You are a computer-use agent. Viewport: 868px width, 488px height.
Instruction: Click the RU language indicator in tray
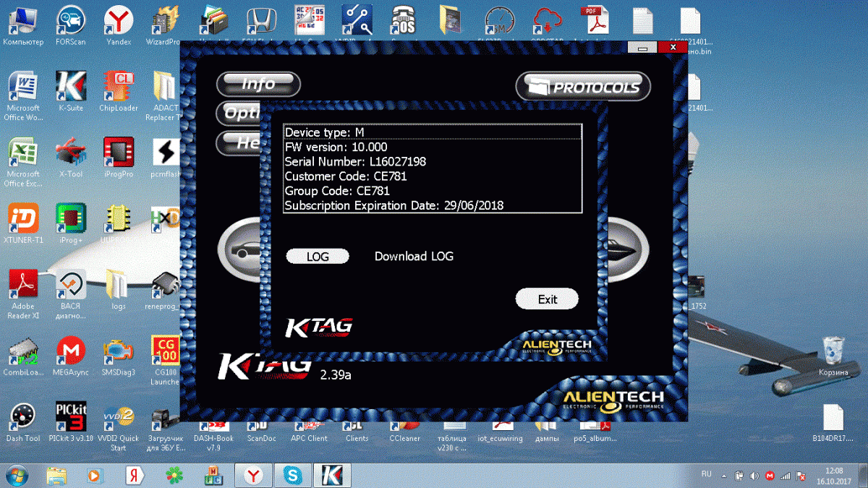707,474
